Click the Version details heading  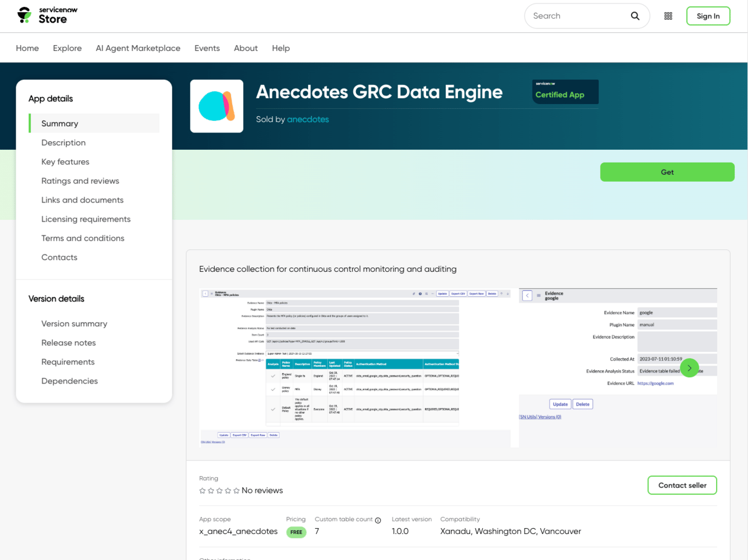[56, 299]
